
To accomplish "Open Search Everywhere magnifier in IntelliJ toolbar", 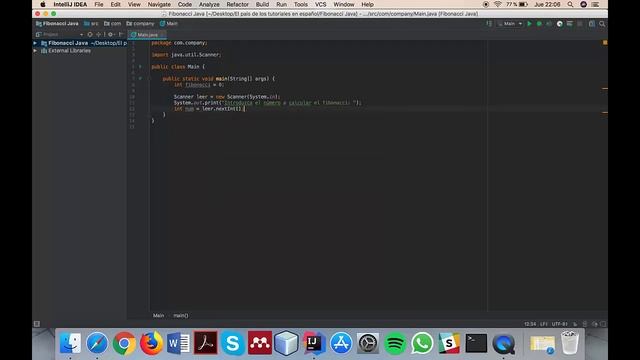I will coord(602,24).
